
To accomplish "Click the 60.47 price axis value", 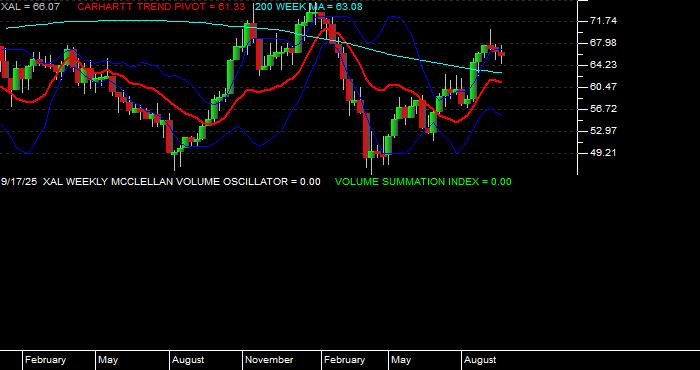I will point(603,87).
